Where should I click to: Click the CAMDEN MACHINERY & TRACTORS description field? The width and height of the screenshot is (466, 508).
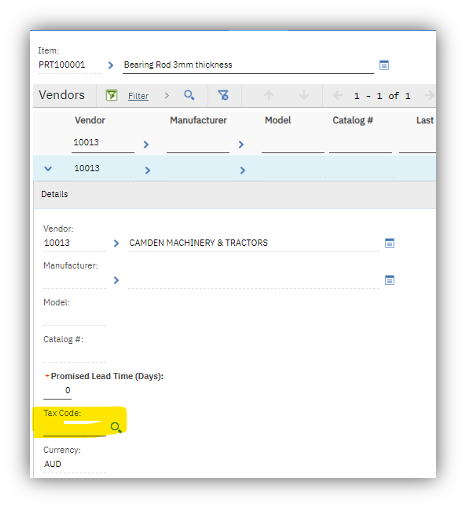(x=253, y=243)
